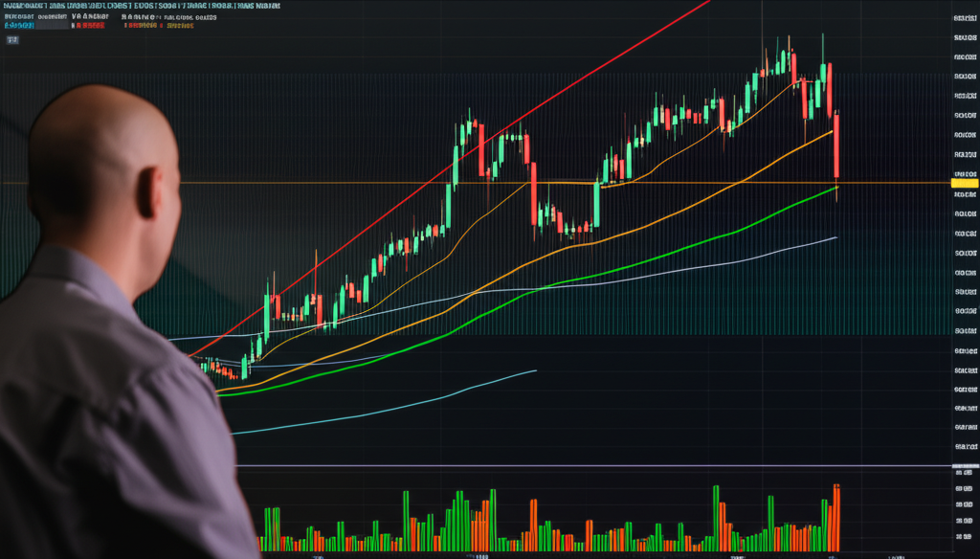Click the topmost label on the price axis

tap(964, 17)
